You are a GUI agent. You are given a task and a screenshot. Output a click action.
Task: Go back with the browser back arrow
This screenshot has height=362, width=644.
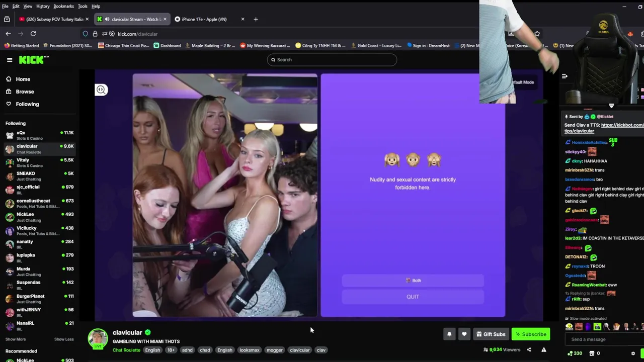point(8,34)
